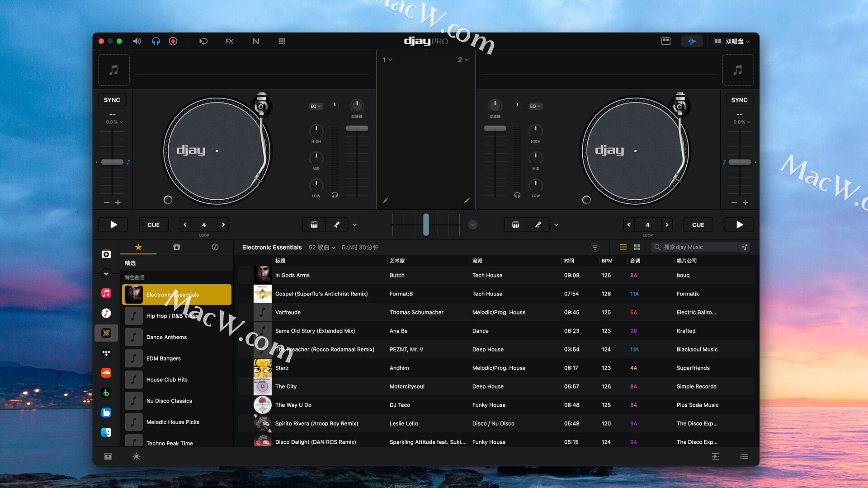Open right deck pads piano icon
Image resolution: width=868 pixels, height=488 pixels.
515,225
